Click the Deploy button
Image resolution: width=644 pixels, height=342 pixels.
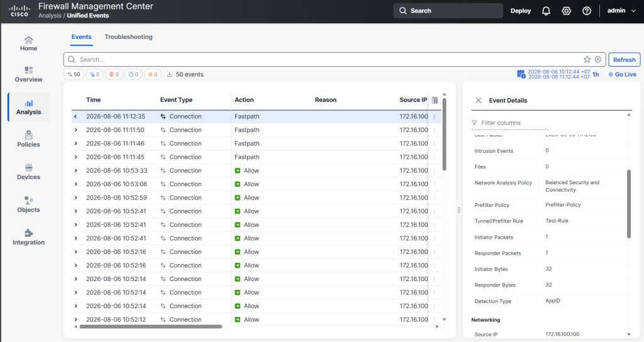tap(520, 11)
